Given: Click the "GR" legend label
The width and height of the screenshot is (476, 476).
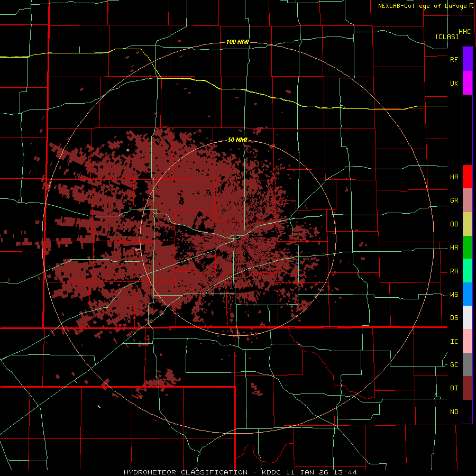Looking at the screenshot, I should 454,200.
